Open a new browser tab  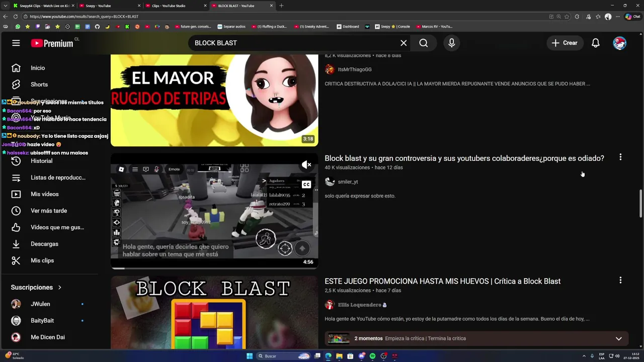pos(281,6)
